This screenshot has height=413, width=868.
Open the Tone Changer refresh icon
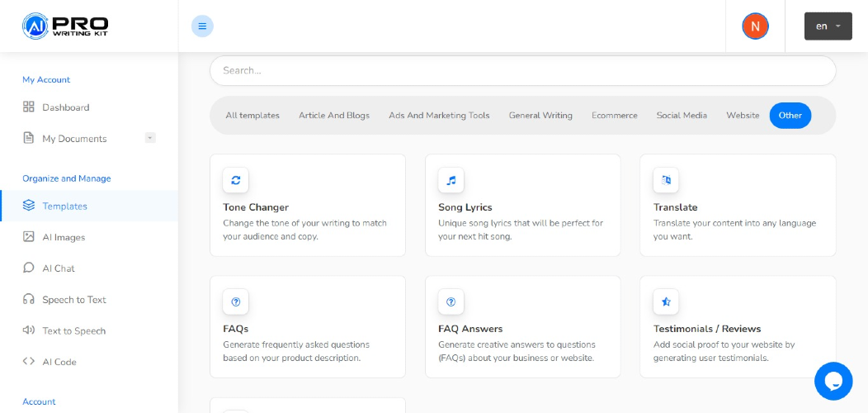point(236,180)
